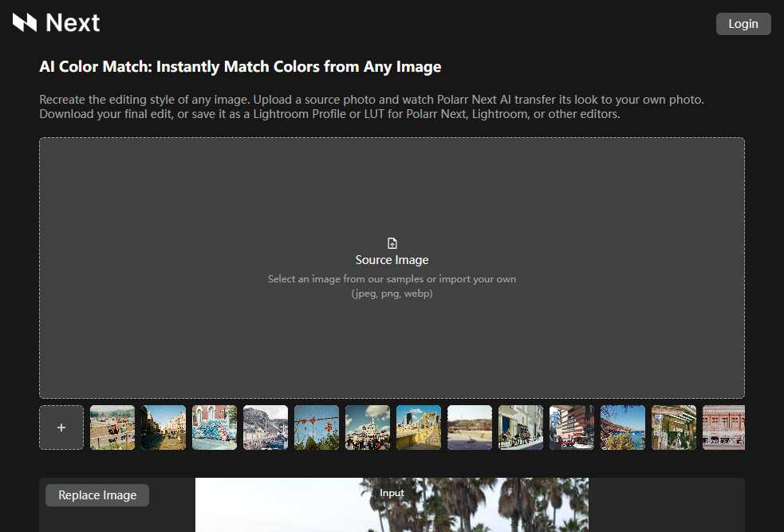Click the plus icon to import your own image
The height and width of the screenshot is (532, 784).
point(61,428)
